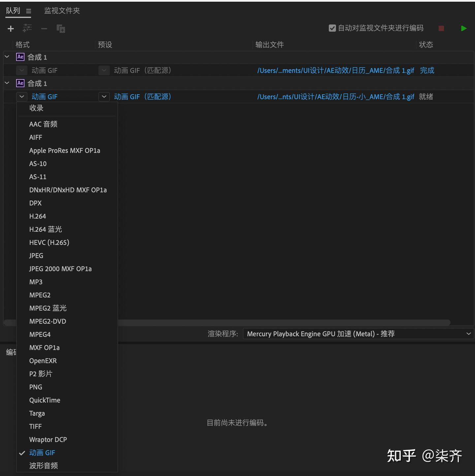Switch to the 队列 tab

click(x=13, y=11)
